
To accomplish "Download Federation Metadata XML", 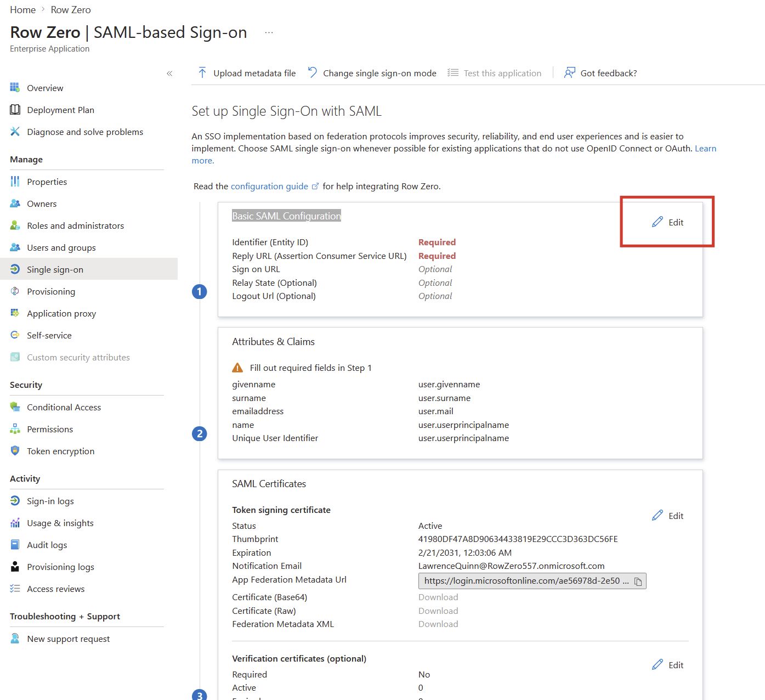I will (438, 624).
